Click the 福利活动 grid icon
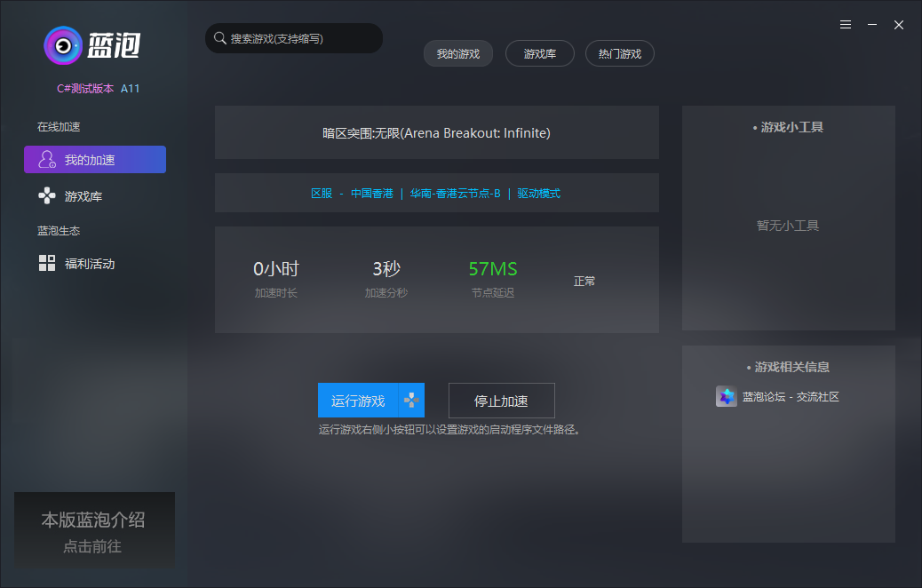Screen dimensions: 922x588 point(47,263)
